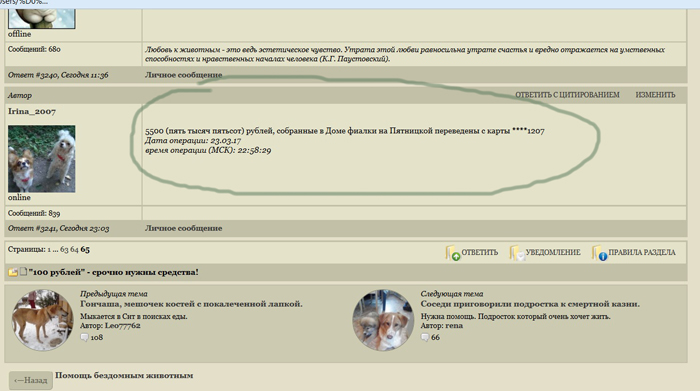The width and height of the screenshot is (700, 391).
Task: Open permalink Ответ #3241, Сегодня 23:03
Action: pyautogui.click(x=58, y=228)
